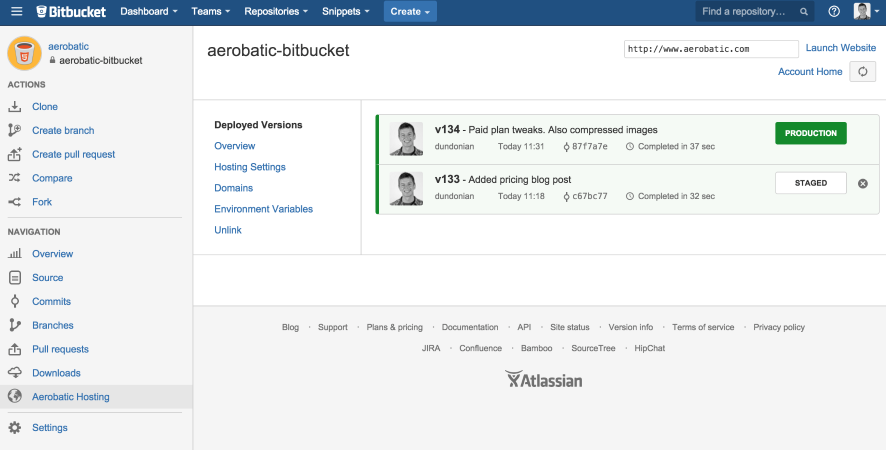Screen dimensions: 886x450
Task: Expand the Snippets dropdown
Action: tap(345, 11)
